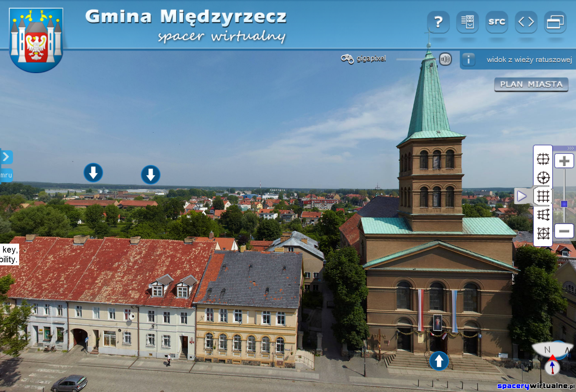Open the help panel via question mark icon
576x392 pixels.
click(x=437, y=21)
